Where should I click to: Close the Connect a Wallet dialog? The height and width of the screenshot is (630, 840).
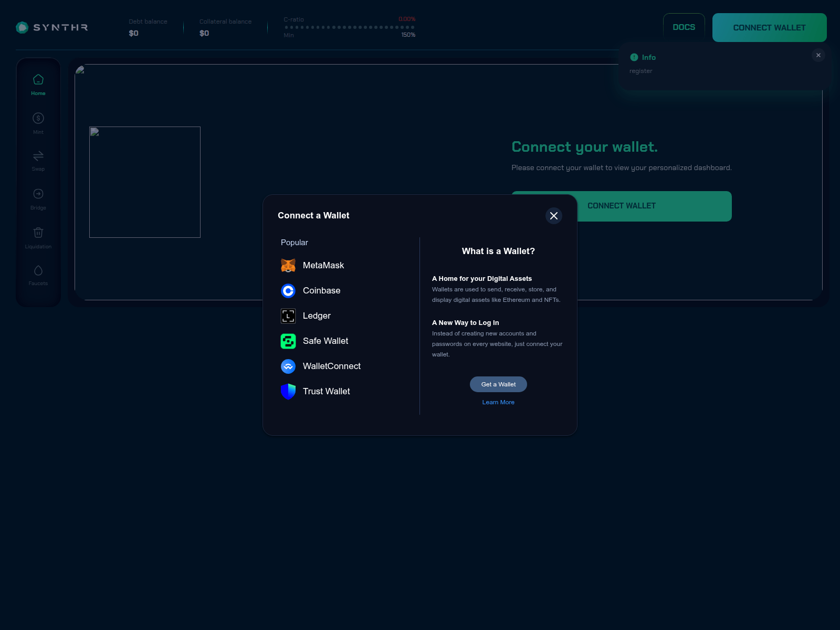click(x=554, y=216)
